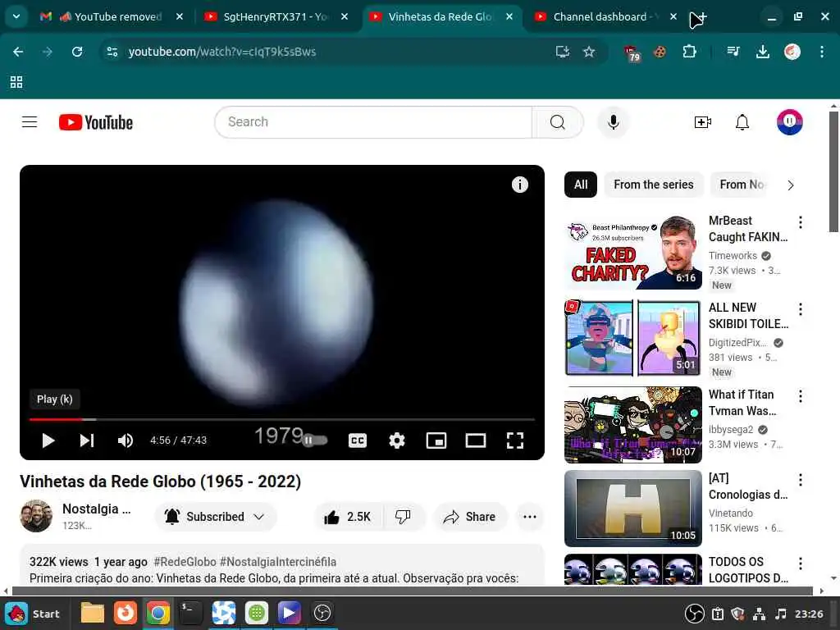Screen dimensions: 840x630
Task: Open the Extensions puzzle icon
Action: [689, 52]
